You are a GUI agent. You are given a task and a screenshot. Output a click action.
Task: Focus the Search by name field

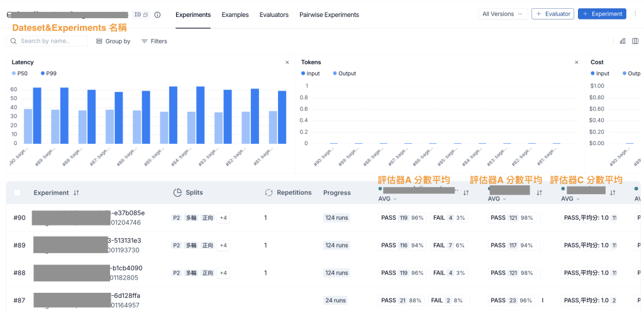pos(47,41)
